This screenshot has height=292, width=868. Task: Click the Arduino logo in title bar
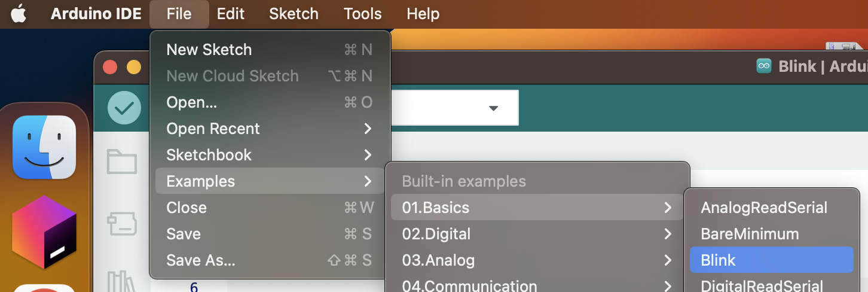click(x=763, y=66)
